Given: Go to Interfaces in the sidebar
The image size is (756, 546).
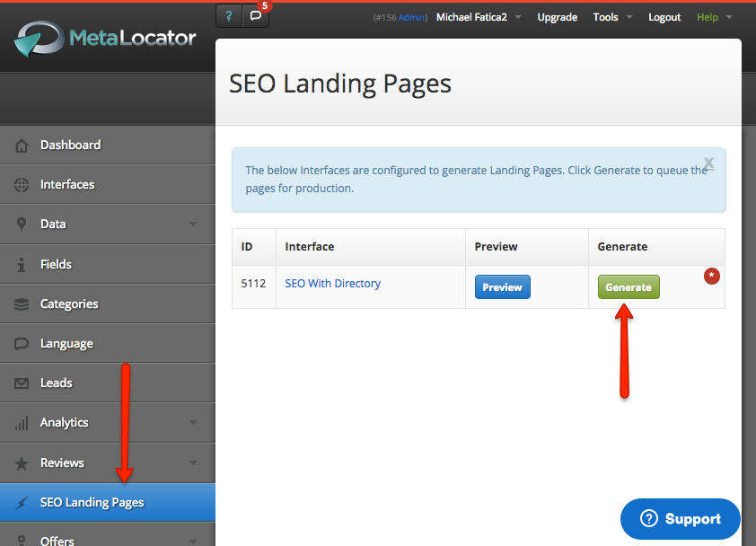Looking at the screenshot, I should pos(108,184).
